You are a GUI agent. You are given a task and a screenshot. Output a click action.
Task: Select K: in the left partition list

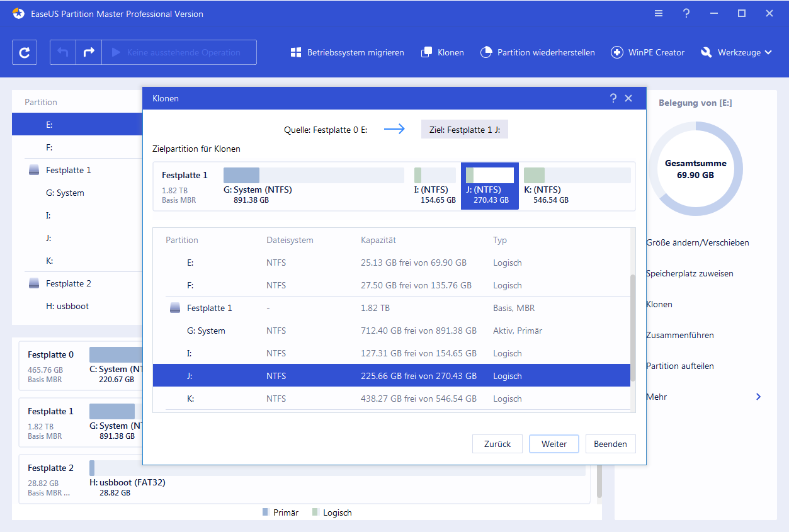pos(77,261)
